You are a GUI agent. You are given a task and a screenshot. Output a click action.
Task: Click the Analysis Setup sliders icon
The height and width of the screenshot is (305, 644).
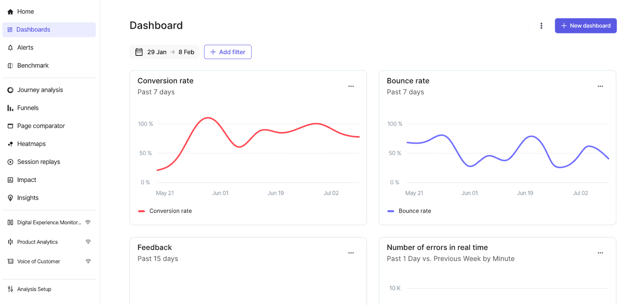10,289
